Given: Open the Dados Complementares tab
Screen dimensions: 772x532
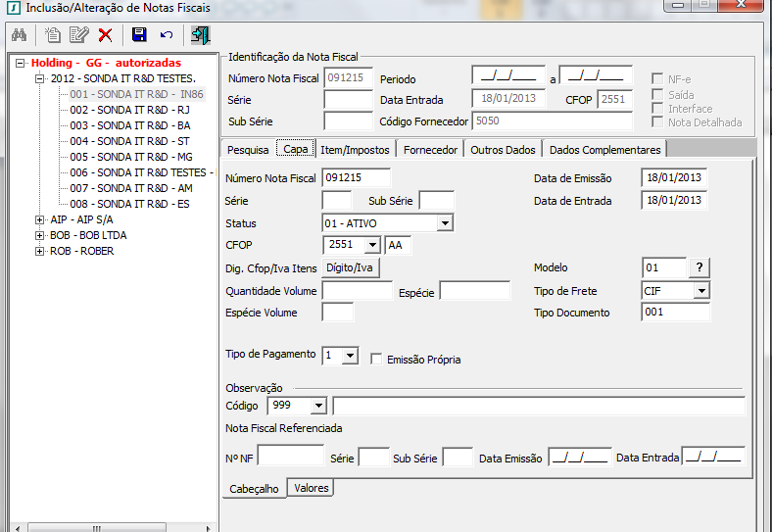Looking at the screenshot, I should 604,150.
